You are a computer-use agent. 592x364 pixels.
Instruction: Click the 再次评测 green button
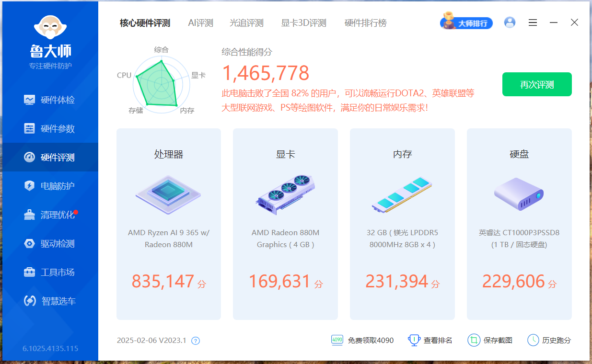(x=537, y=84)
